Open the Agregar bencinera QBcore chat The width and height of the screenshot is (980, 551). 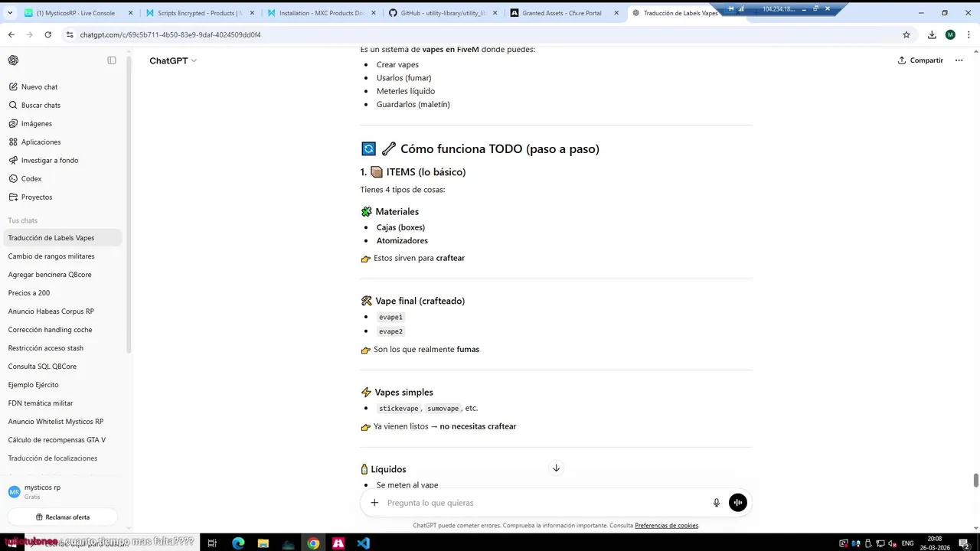63,275
